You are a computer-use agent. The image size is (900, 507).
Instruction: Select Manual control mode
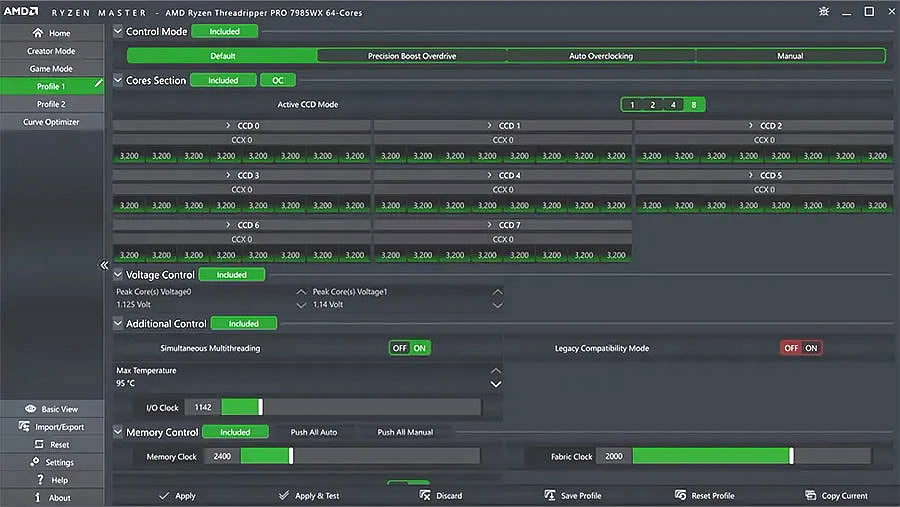pyautogui.click(x=790, y=56)
